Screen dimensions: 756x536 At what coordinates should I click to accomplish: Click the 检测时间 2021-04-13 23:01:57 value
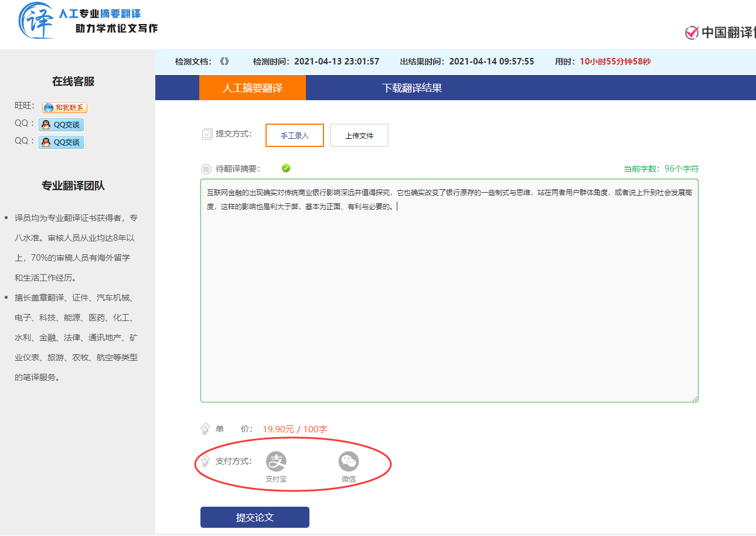click(x=337, y=62)
